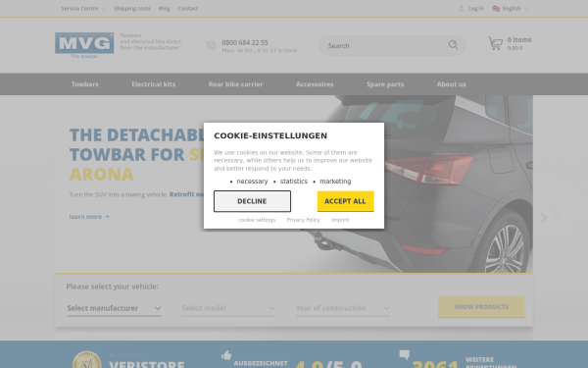Click the Shipping costs link

(132, 8)
